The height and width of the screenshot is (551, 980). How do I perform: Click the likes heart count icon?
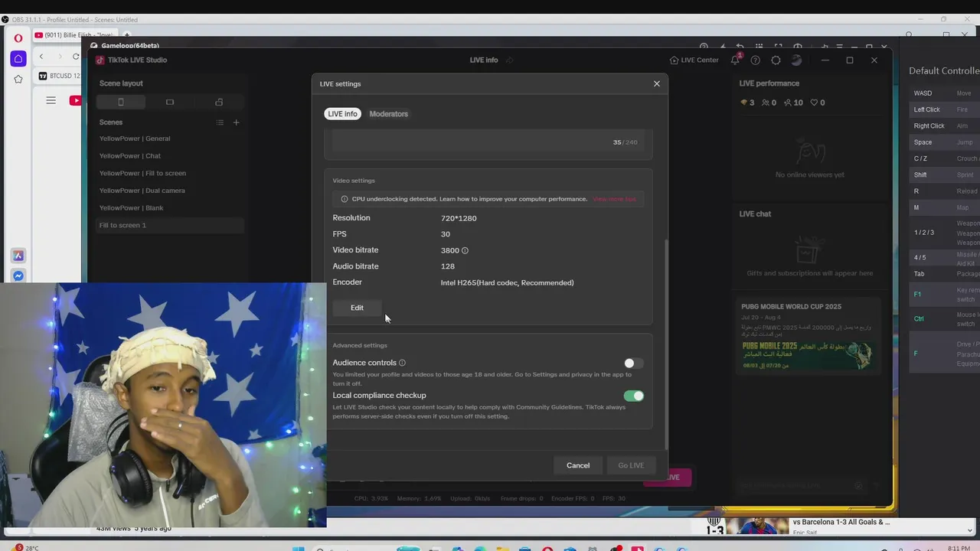818,103
